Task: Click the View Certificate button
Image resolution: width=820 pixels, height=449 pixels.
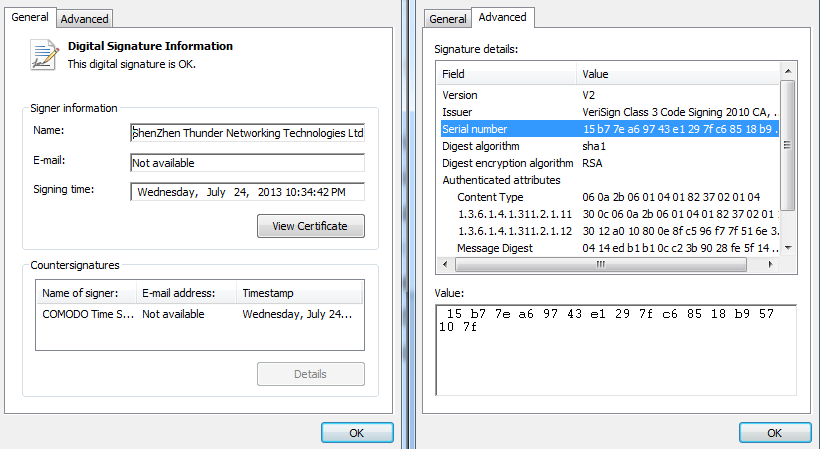Action: [311, 226]
